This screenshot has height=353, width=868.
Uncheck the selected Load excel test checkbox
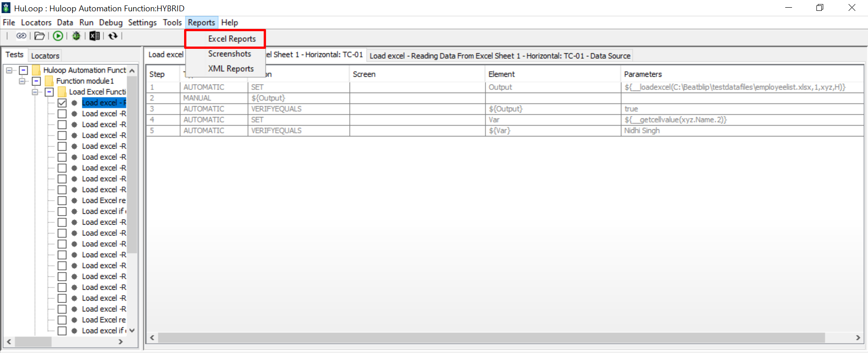click(62, 103)
